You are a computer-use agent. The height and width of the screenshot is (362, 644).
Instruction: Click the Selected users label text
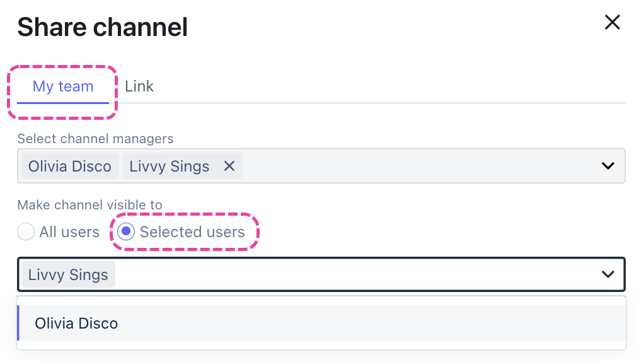pos(192,232)
